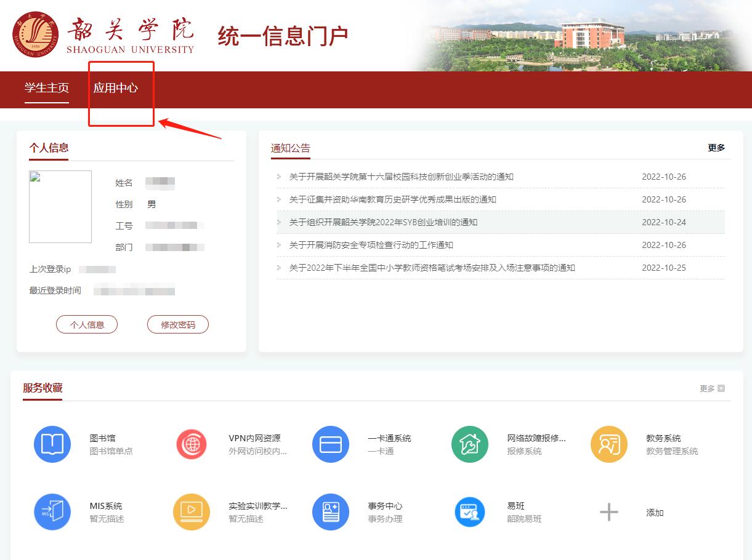Screen dimensions: 752x560
Task: Select the 学生主页 tab
Action: (47, 88)
